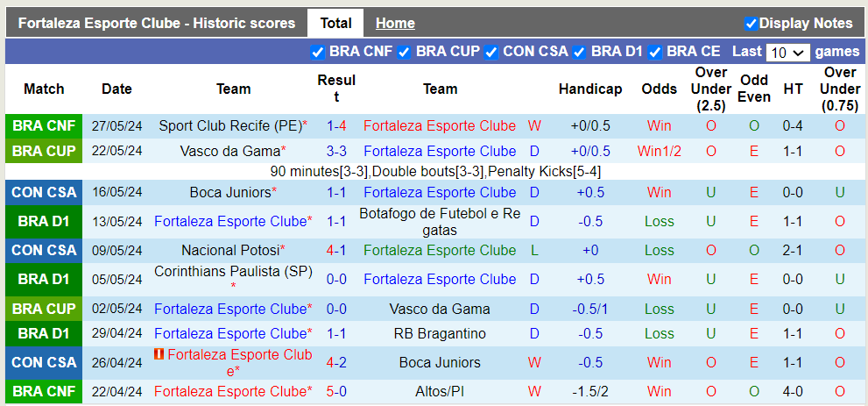This screenshot has height=406, width=868.
Task: Click the RB Bragantino team name
Action: [440, 333]
